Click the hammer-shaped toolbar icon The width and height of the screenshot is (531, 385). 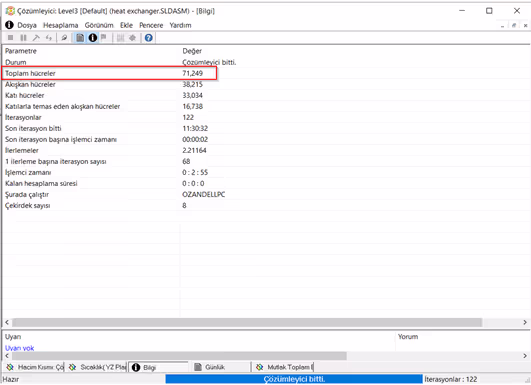(x=36, y=38)
